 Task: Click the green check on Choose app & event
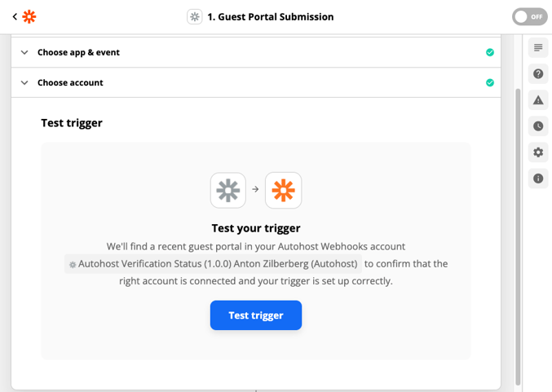click(x=490, y=52)
